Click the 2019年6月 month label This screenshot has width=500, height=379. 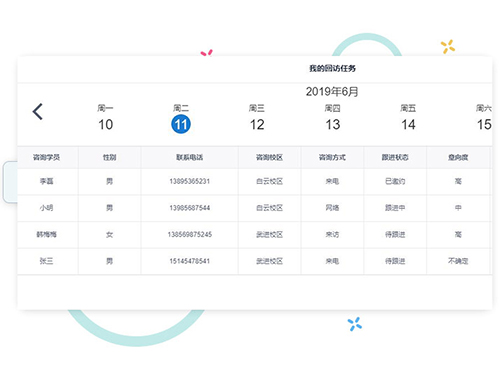(332, 92)
